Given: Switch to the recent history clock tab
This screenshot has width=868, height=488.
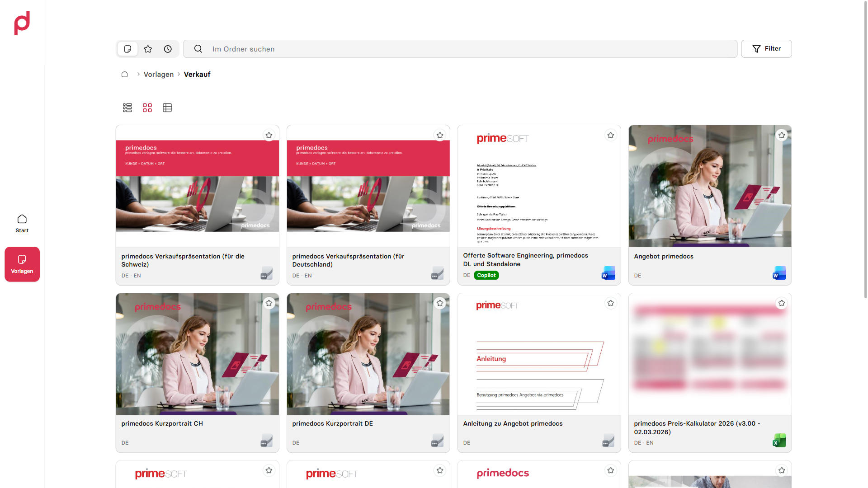Looking at the screenshot, I should tap(168, 49).
